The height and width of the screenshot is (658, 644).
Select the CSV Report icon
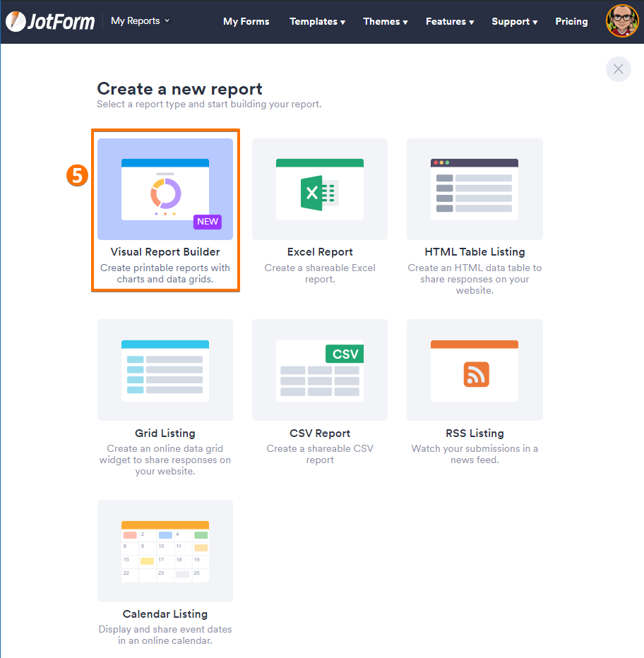(320, 371)
